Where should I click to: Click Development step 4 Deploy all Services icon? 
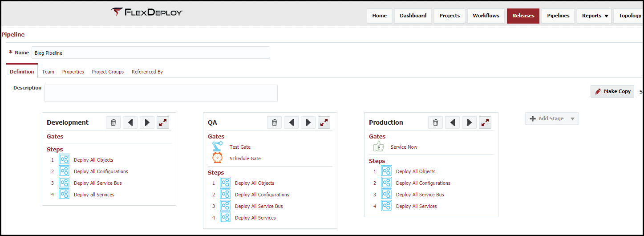[x=64, y=195]
